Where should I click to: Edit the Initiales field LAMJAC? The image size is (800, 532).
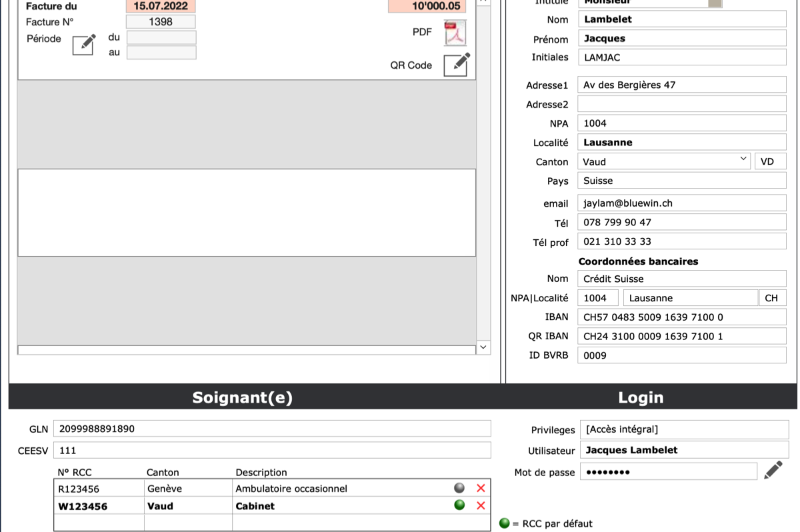(682, 57)
